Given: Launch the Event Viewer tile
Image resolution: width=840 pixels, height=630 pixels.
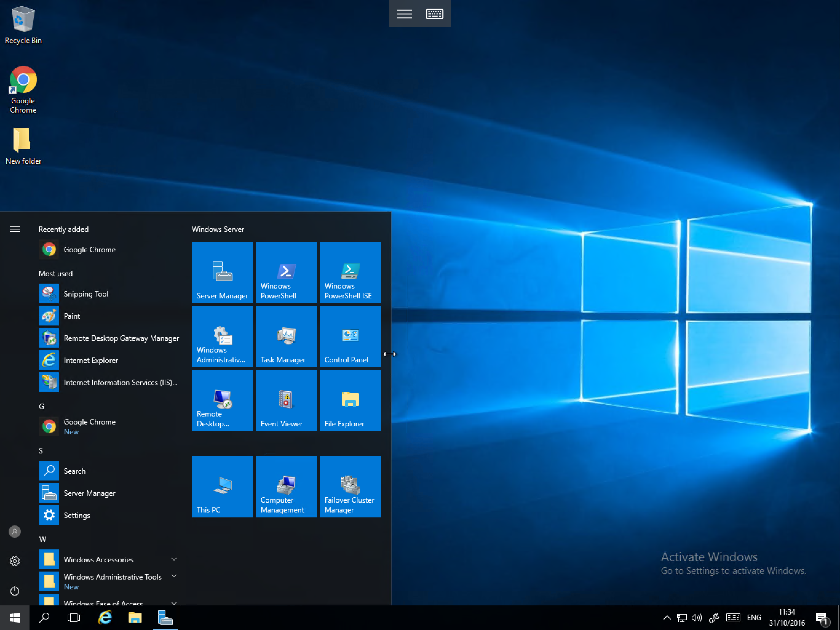Looking at the screenshot, I should pos(286,400).
